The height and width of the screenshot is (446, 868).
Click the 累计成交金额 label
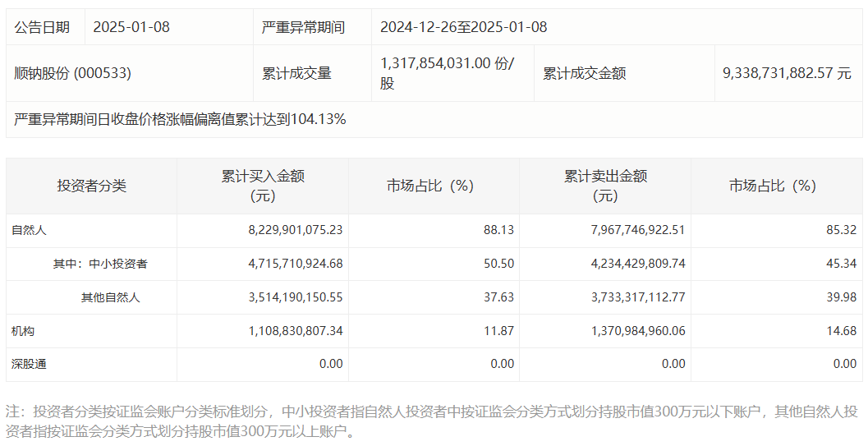584,73
